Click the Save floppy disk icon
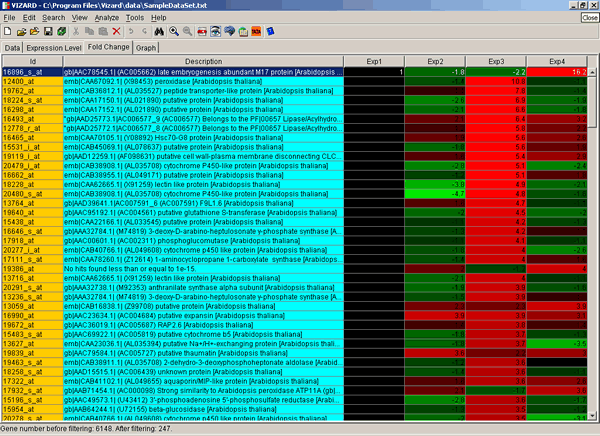 click(48, 31)
